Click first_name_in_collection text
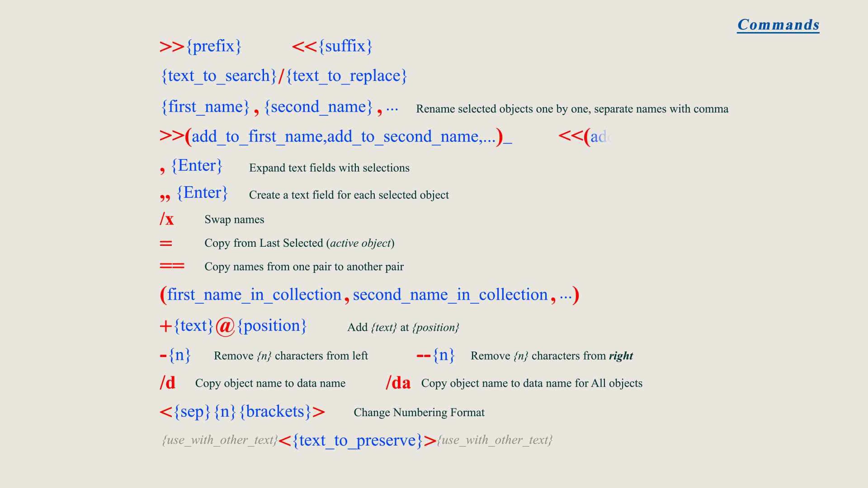 254,295
